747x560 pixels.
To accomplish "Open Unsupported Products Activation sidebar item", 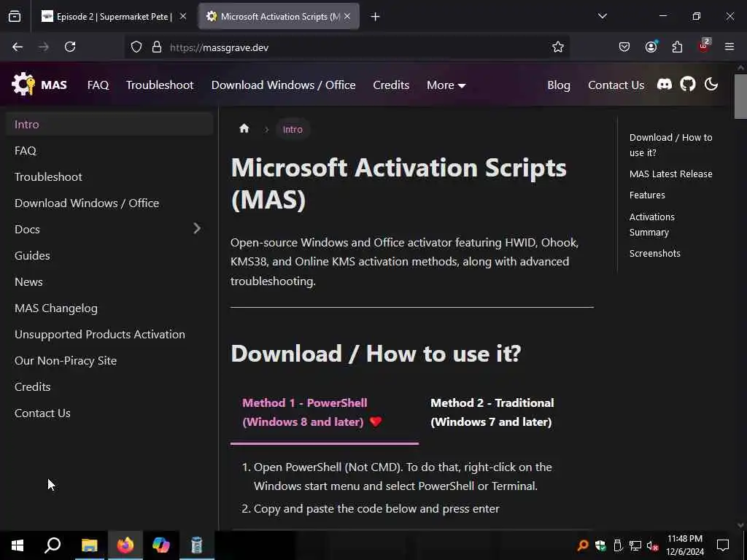I will pyautogui.click(x=109, y=334).
